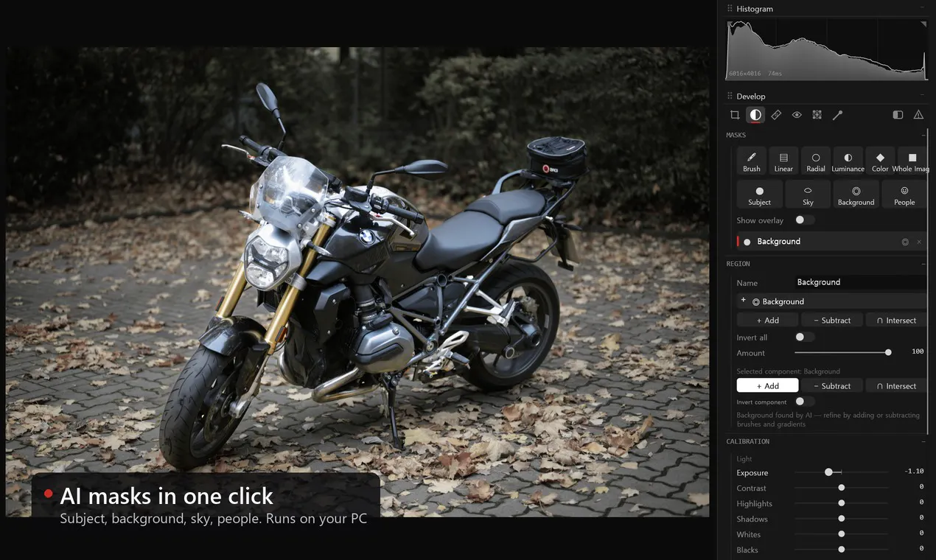Click the Amount value 100
The image size is (936, 560).
(918, 352)
